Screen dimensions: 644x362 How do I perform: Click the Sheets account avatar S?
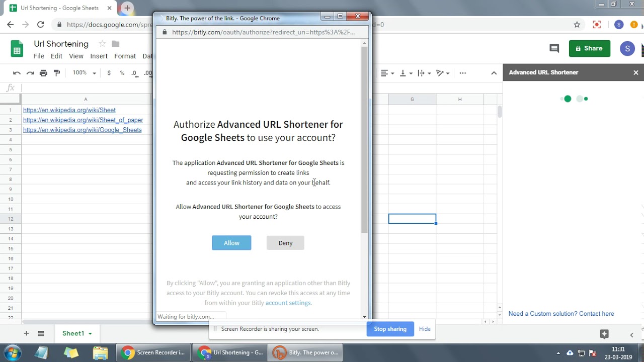tap(627, 49)
